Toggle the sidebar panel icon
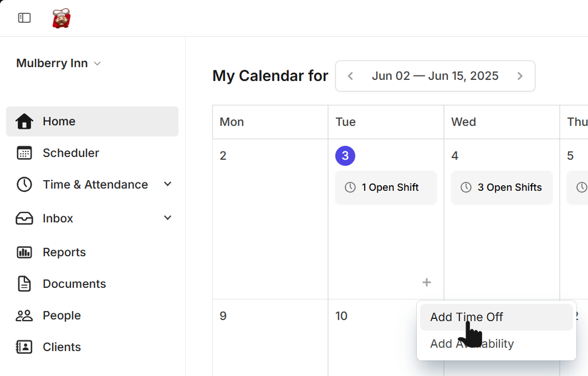Viewport: 588px width, 376px height. point(24,18)
